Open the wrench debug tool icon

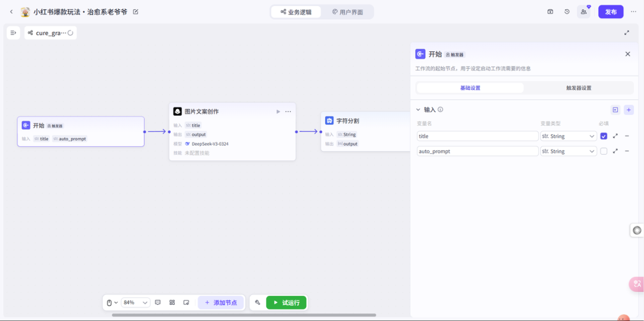click(258, 303)
